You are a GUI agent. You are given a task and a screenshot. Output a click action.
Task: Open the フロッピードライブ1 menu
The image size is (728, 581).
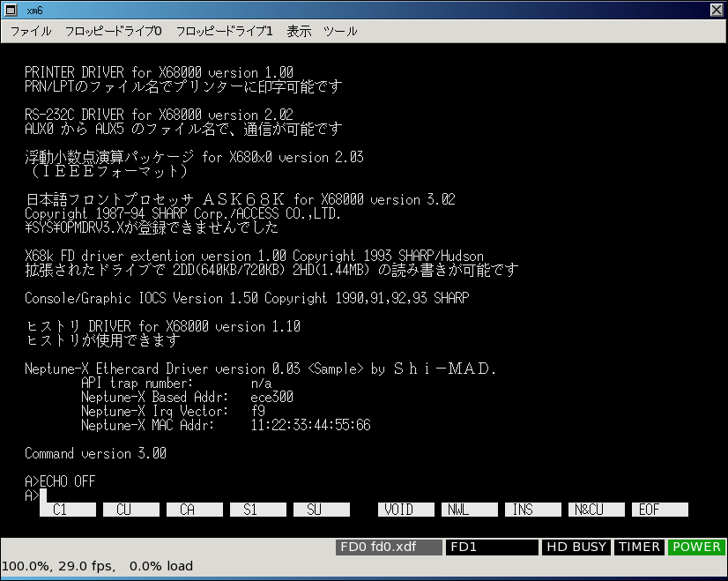coord(224,32)
